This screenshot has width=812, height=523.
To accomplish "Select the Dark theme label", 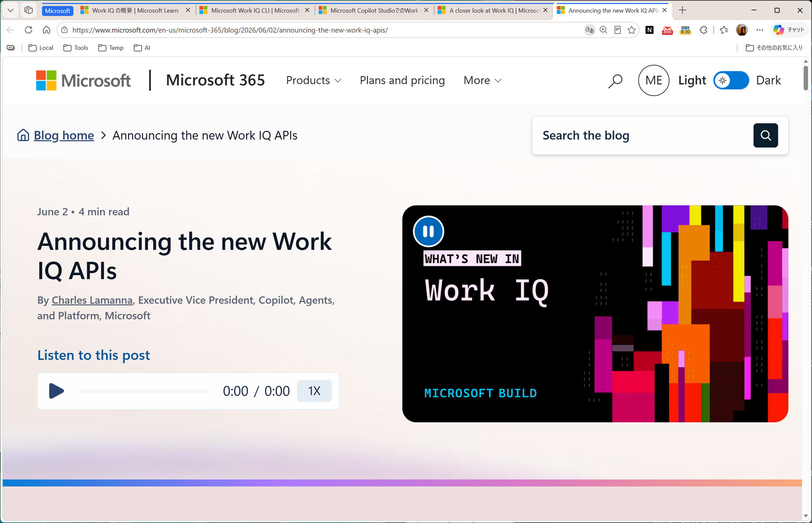I will pyautogui.click(x=768, y=80).
